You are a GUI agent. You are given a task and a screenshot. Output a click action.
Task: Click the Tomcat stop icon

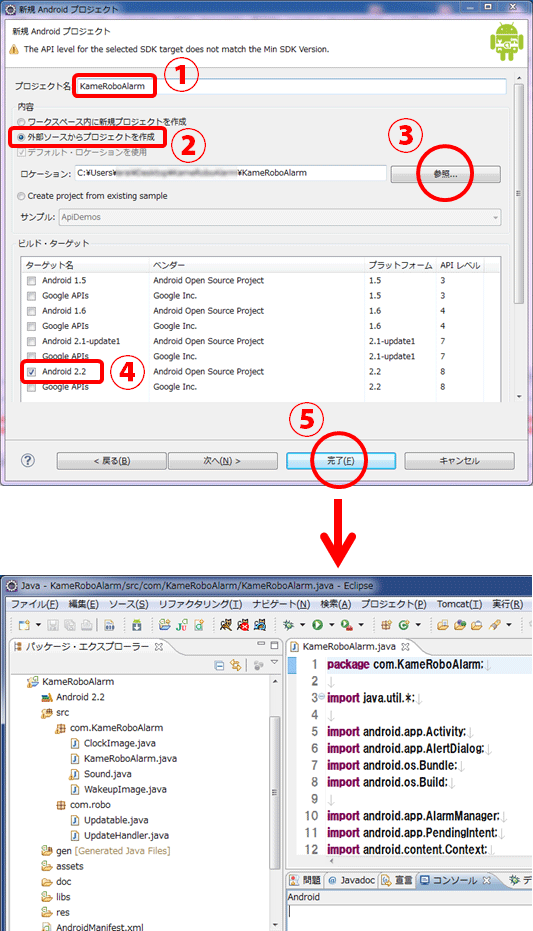(243, 625)
